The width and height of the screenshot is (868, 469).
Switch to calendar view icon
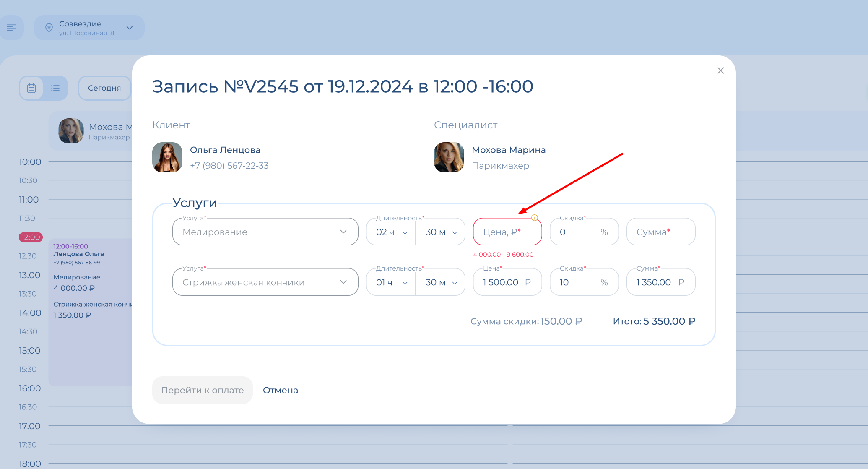pos(31,88)
